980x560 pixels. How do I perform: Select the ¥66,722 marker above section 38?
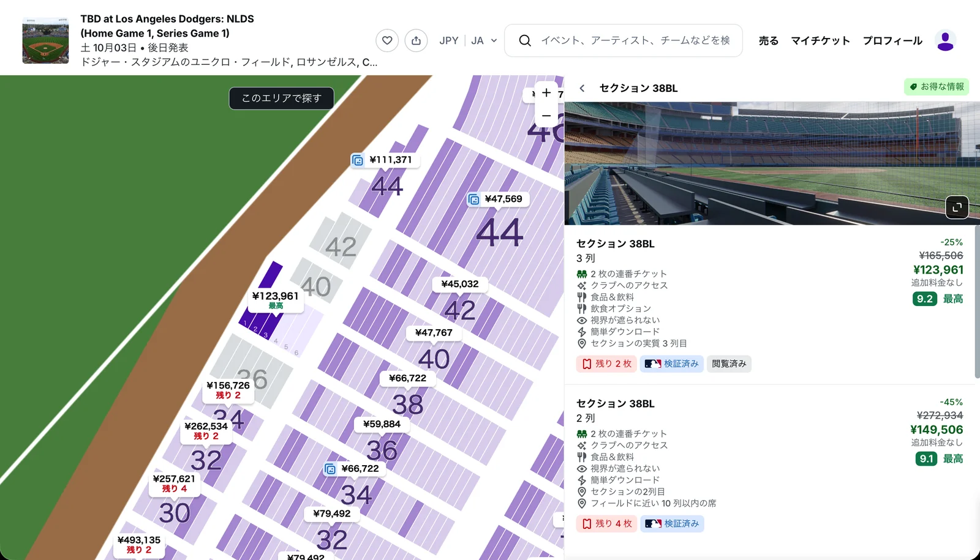pyautogui.click(x=408, y=378)
